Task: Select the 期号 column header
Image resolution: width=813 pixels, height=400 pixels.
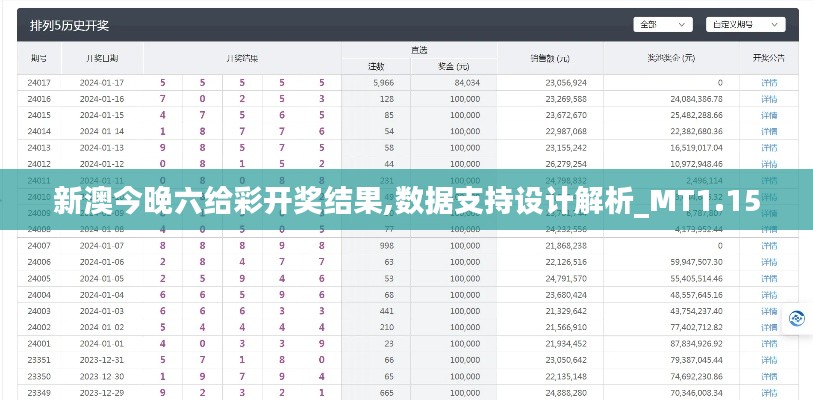Action: [x=39, y=58]
